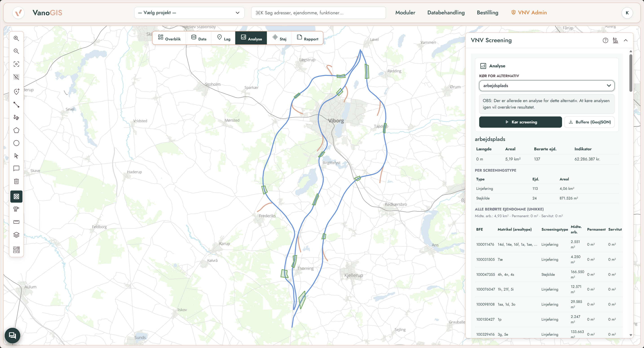644x348 pixels.
Task: Select the polygon drawing tool
Action: tap(16, 130)
